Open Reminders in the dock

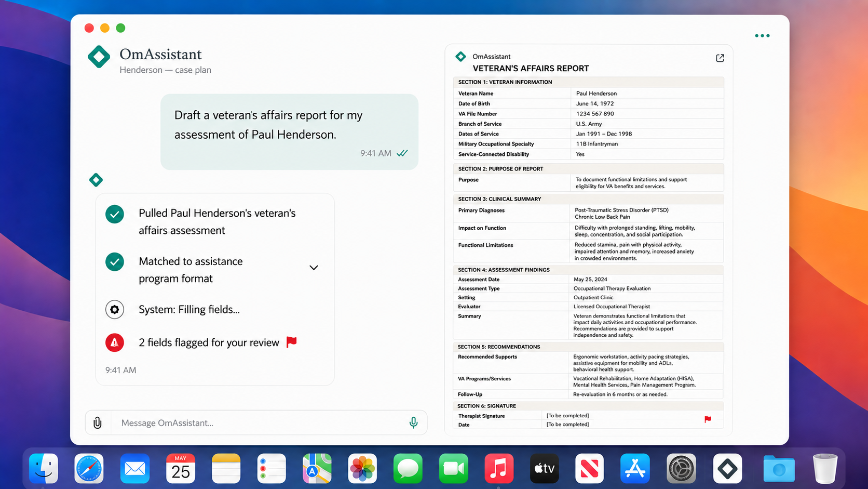point(272,468)
